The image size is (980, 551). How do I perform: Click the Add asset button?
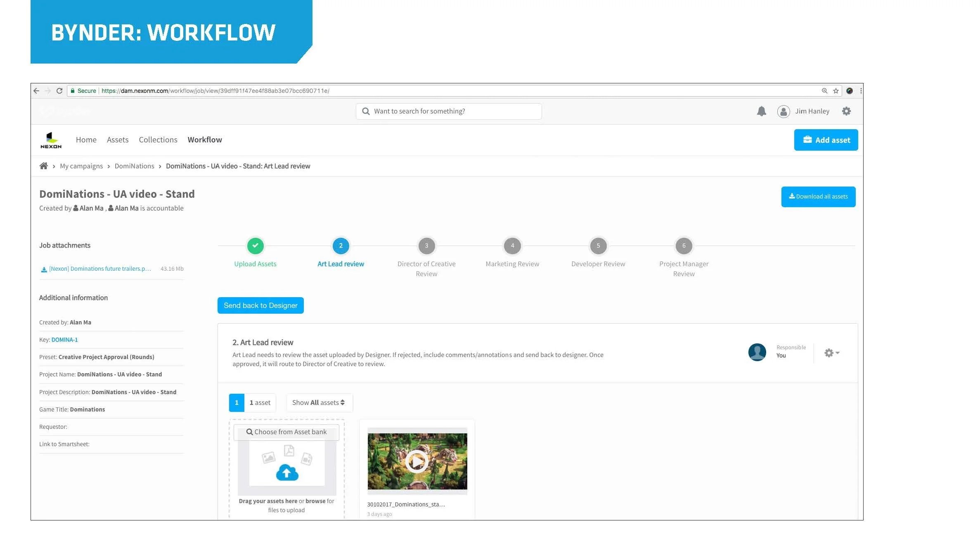pos(826,140)
